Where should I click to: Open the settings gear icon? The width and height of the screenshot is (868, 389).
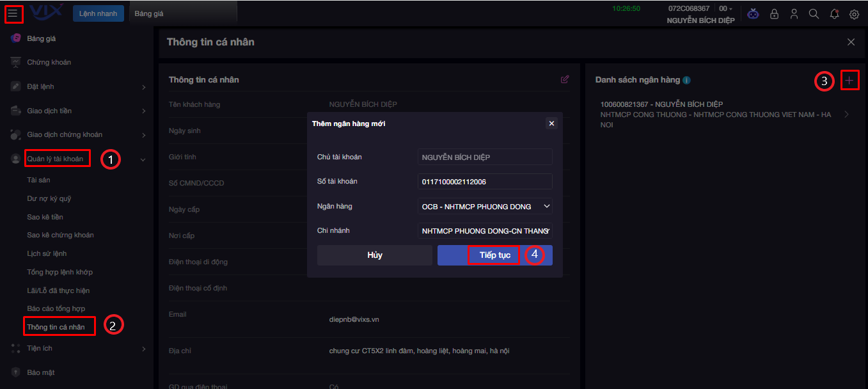[x=854, y=14]
